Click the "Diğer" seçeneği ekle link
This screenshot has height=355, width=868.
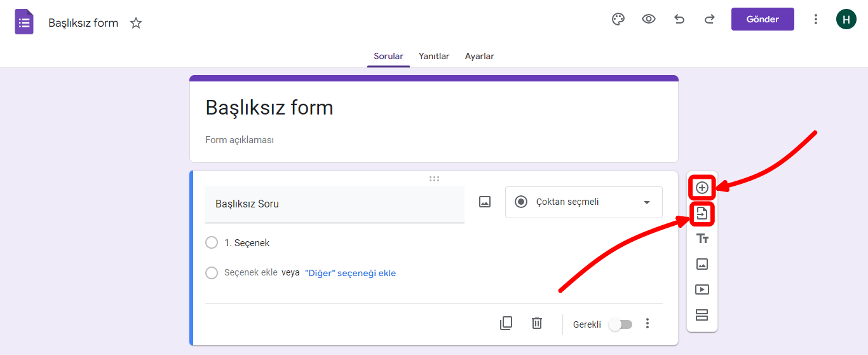coord(350,273)
